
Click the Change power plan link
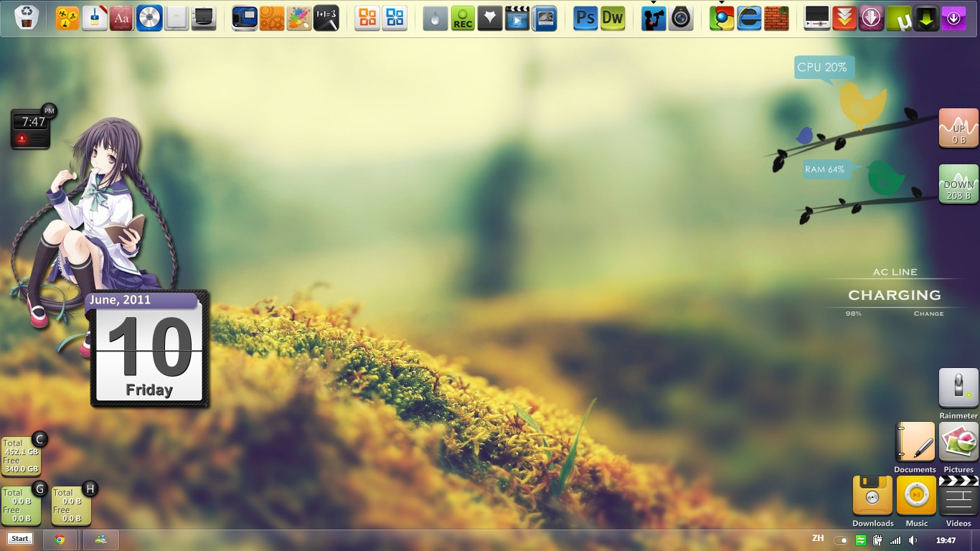point(928,314)
